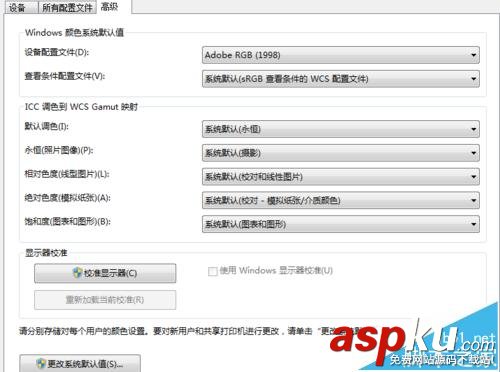500x372 pixels.
Task: Click shield icon on 校准显示器 button
Action: click(x=77, y=273)
